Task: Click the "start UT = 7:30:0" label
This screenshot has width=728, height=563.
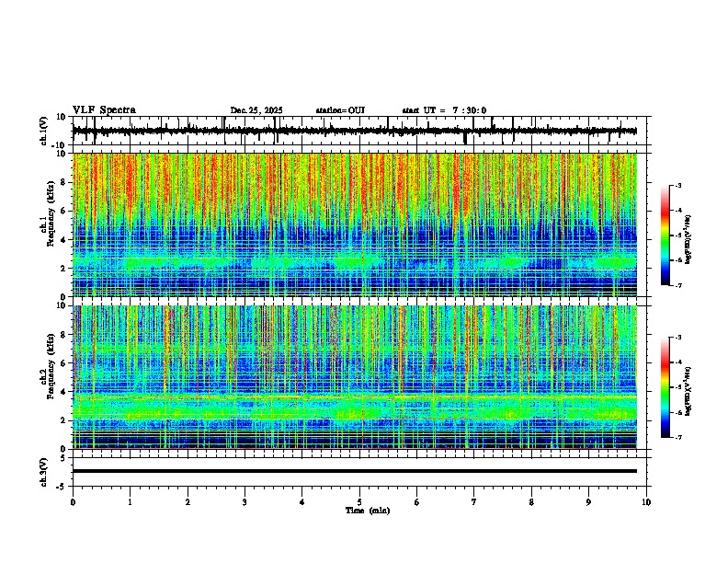Action: tap(444, 110)
